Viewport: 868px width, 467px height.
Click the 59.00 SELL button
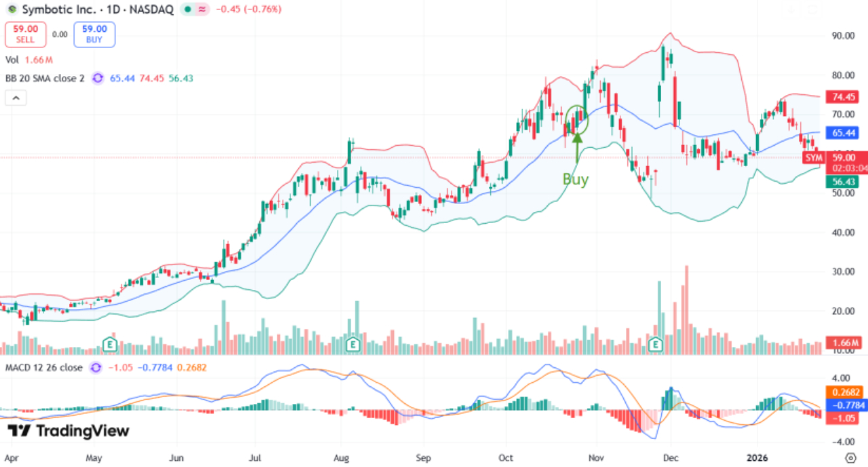point(26,34)
